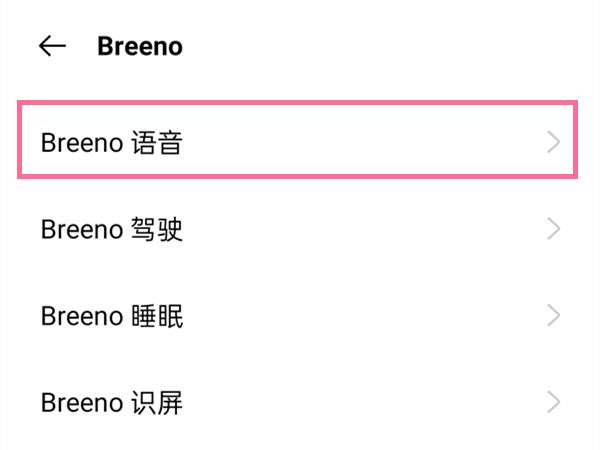Click the word Breeno in the 驾驶 row

coord(82,230)
